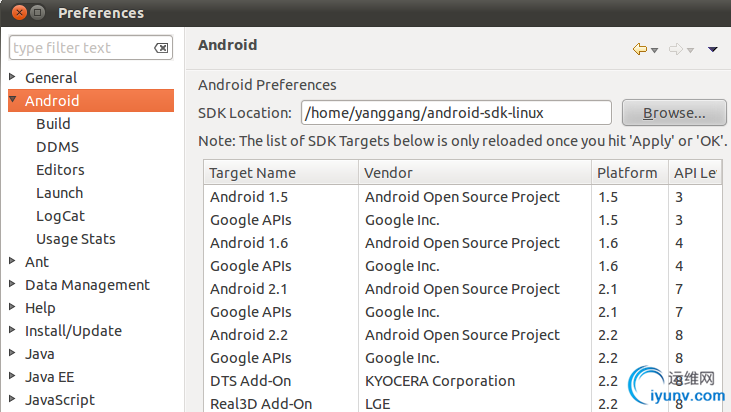The image size is (731, 412).
Task: Expand the Help preferences node
Action: coord(13,307)
